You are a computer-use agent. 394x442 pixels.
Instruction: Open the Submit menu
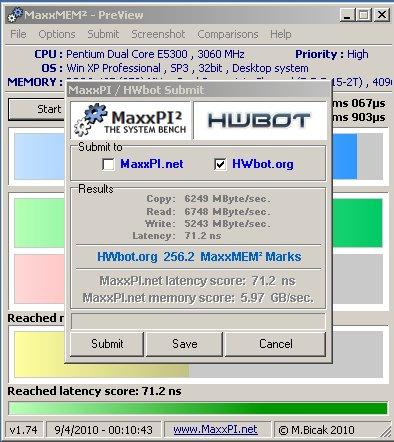pyautogui.click(x=103, y=34)
